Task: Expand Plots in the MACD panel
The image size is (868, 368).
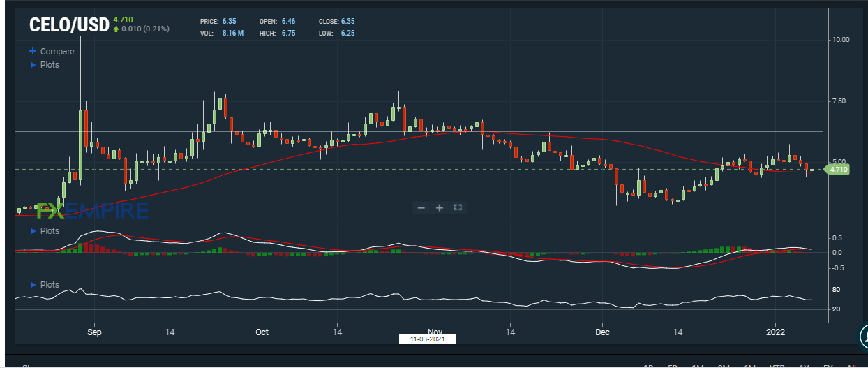Action: click(45, 231)
